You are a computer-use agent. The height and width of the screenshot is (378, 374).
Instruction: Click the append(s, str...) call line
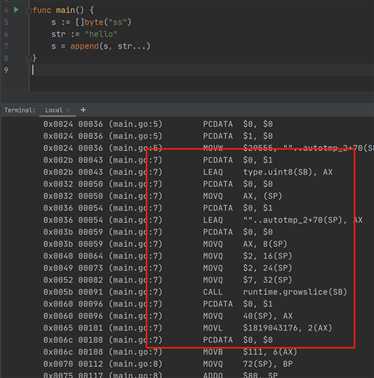pos(101,46)
